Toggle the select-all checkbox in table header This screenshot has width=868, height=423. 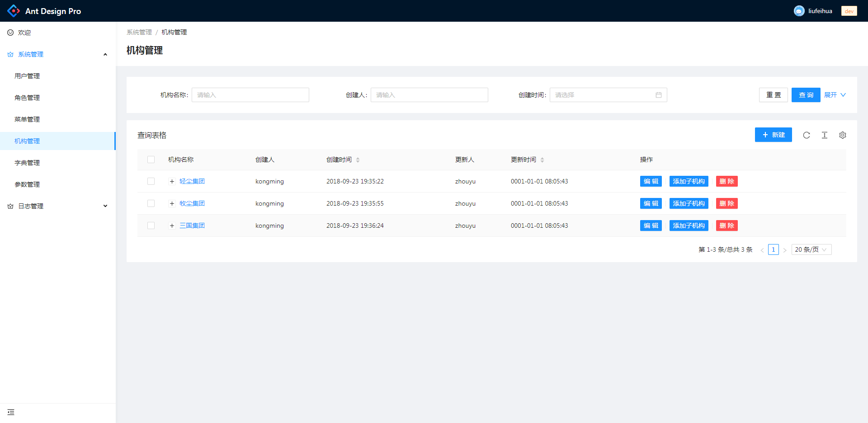(x=151, y=160)
